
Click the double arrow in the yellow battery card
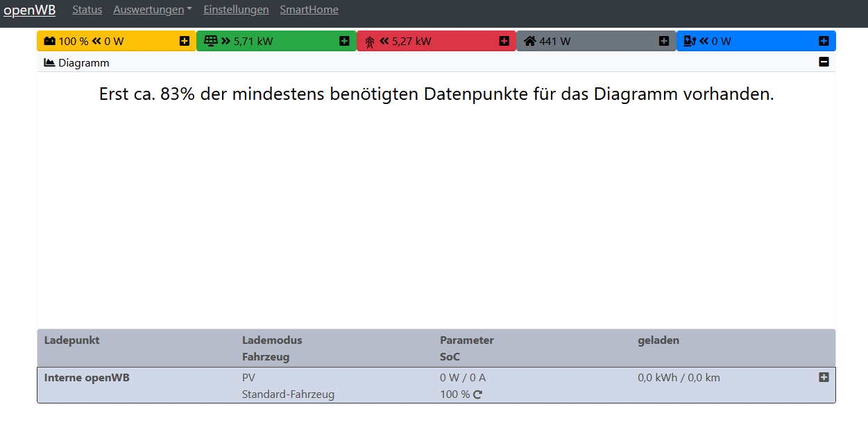pos(96,41)
